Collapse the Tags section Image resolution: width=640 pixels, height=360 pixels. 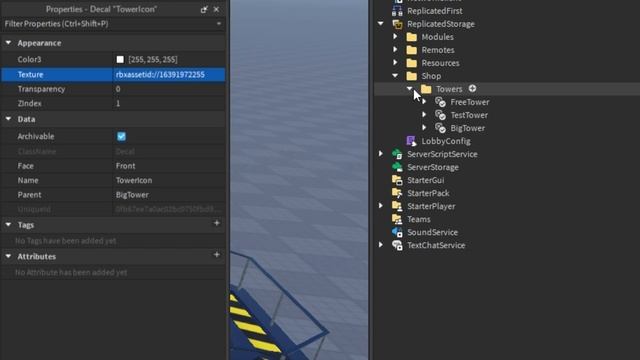[x=8, y=224]
